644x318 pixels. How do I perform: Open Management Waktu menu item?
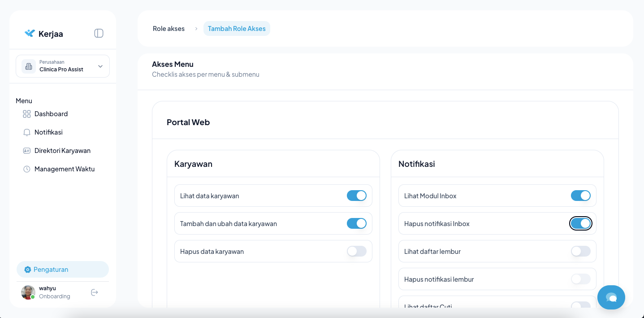pyautogui.click(x=64, y=169)
